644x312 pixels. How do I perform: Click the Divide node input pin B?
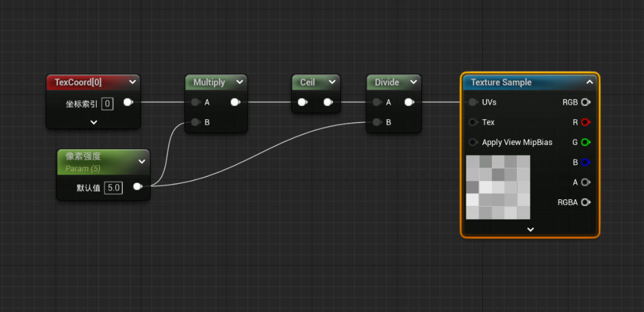tap(377, 122)
